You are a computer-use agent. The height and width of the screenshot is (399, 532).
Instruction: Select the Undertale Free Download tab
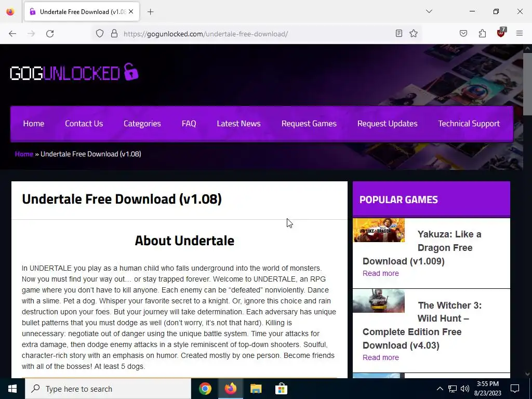click(x=82, y=12)
